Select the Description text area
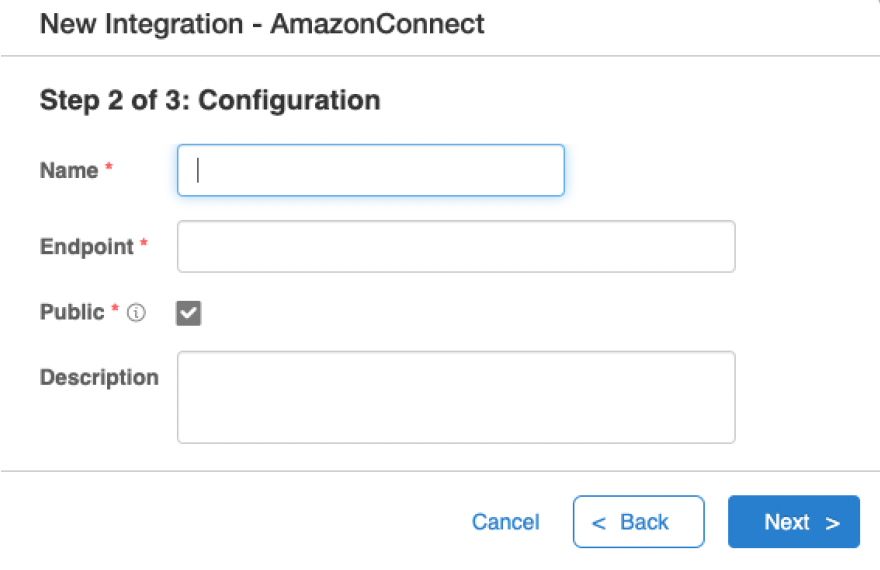 pos(456,397)
